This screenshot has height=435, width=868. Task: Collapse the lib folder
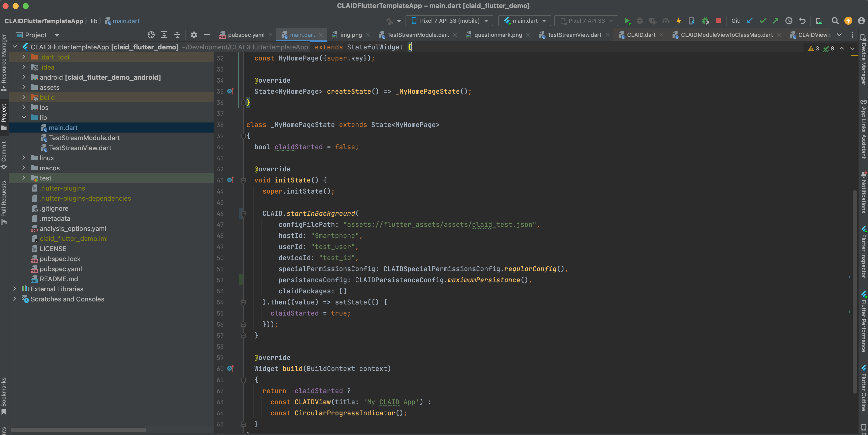tap(24, 117)
